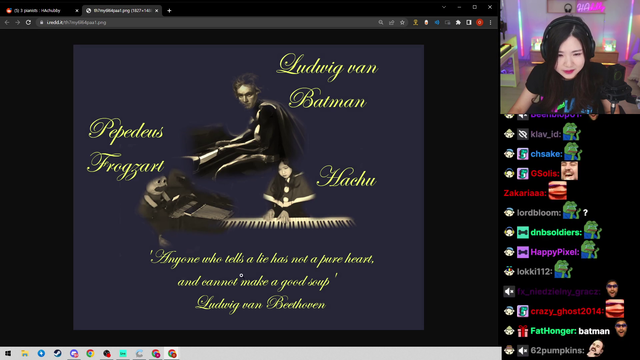Open the Chrome three-dot menu

pyautogui.click(x=491, y=22)
